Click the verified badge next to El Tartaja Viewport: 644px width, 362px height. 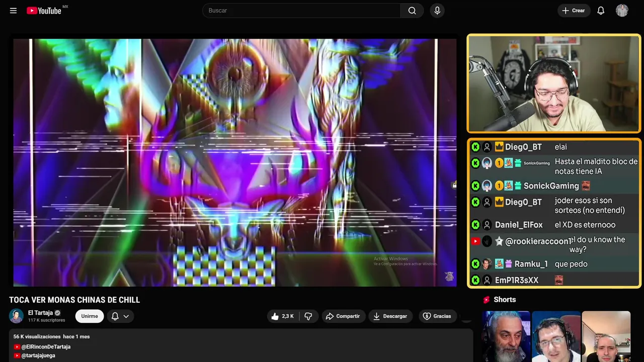[57, 313]
